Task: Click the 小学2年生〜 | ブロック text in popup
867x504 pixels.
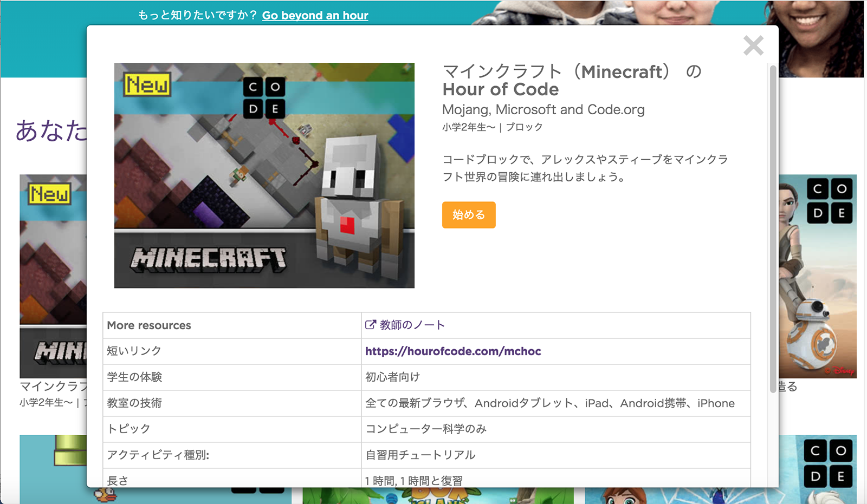Action: [492, 127]
